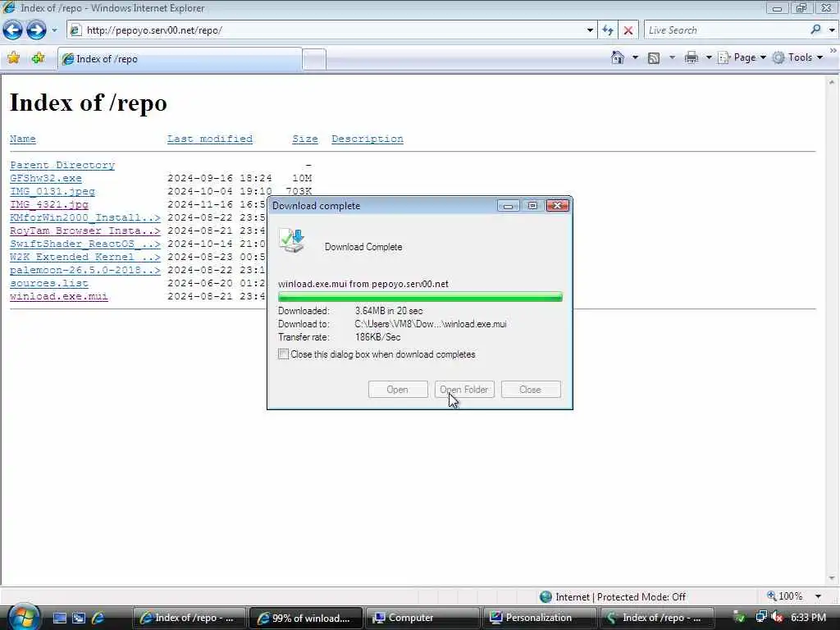Image resolution: width=840 pixels, height=630 pixels.
Task: Open the Windows Start orb
Action: [x=24, y=617]
